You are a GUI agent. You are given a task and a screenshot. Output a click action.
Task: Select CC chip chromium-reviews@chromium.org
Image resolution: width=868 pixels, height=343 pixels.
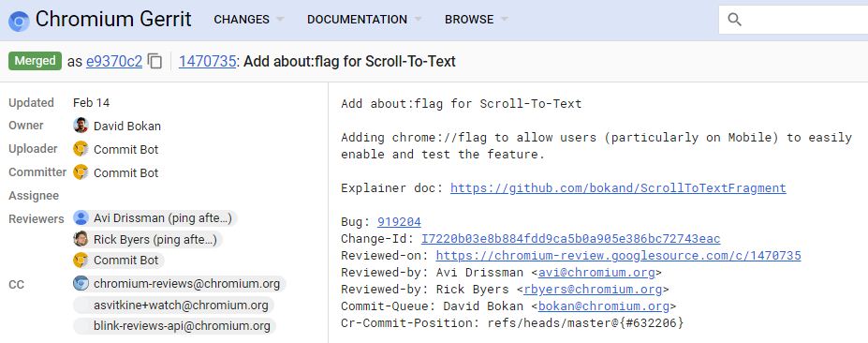click(x=180, y=284)
